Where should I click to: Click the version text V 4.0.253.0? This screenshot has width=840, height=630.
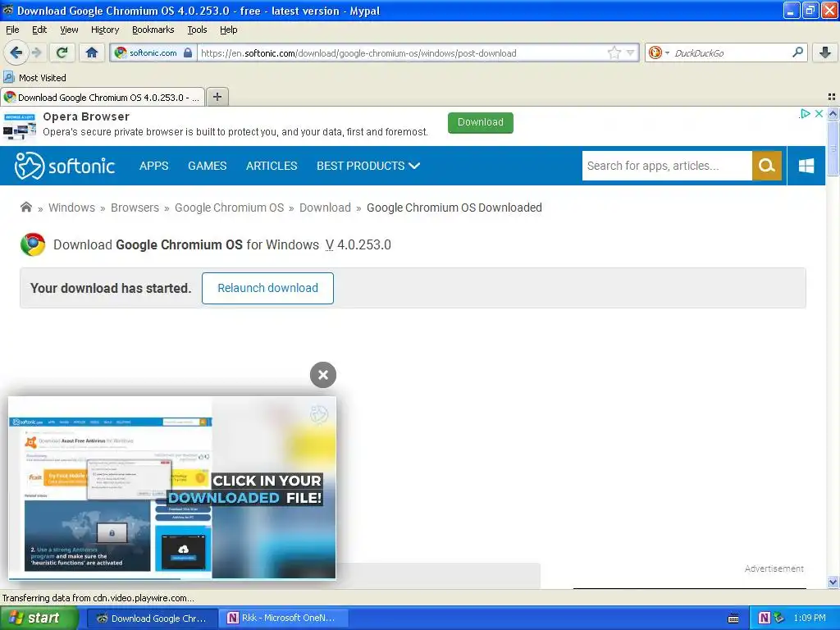click(x=358, y=244)
